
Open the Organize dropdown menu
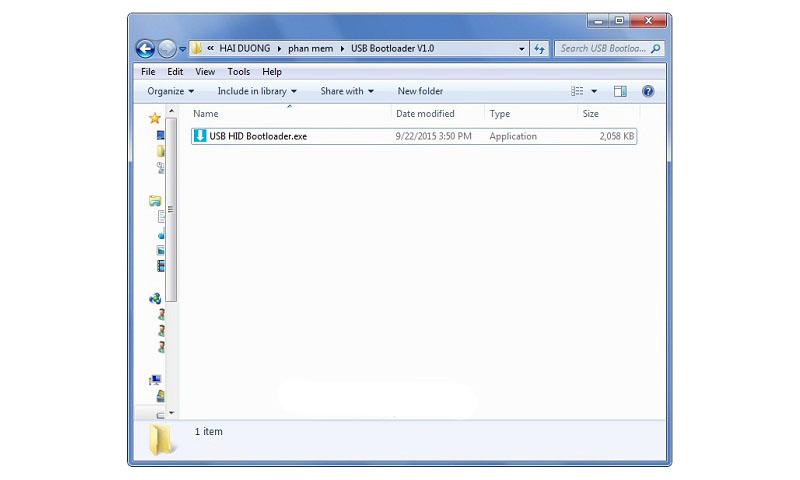(x=170, y=91)
